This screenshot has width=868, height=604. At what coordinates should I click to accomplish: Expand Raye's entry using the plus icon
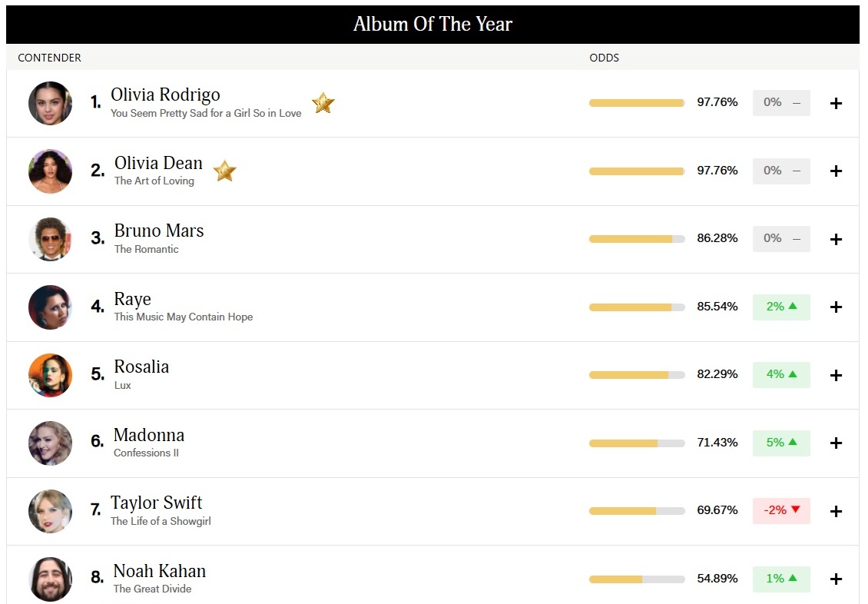tap(836, 307)
